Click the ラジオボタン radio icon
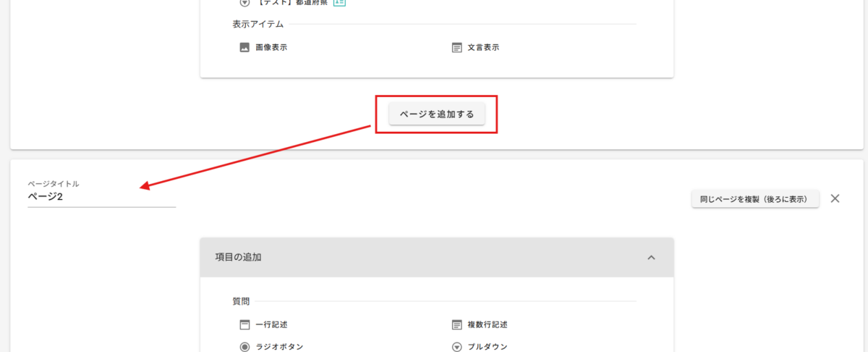The height and width of the screenshot is (352, 868). click(244, 347)
